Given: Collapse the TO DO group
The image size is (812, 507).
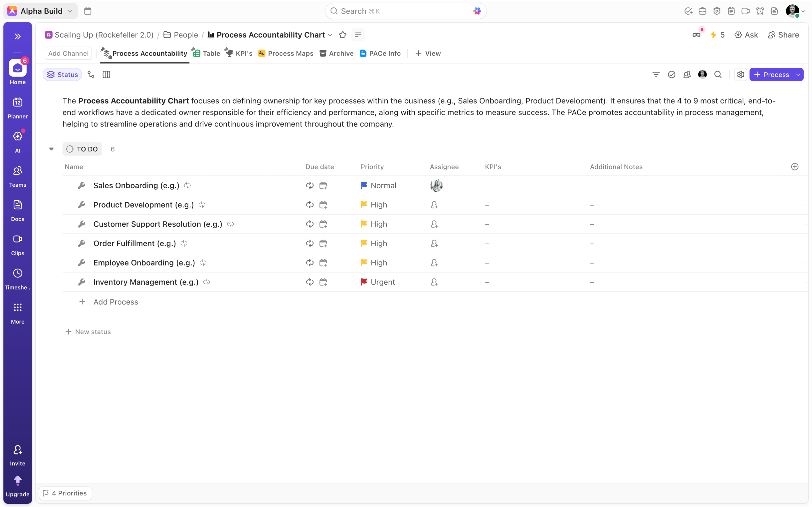Looking at the screenshot, I should tap(51, 149).
